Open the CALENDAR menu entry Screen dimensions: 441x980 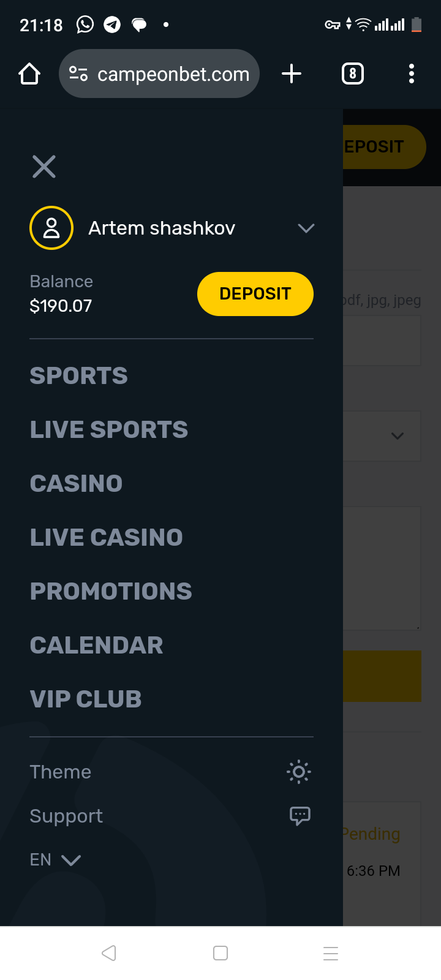pos(97,646)
